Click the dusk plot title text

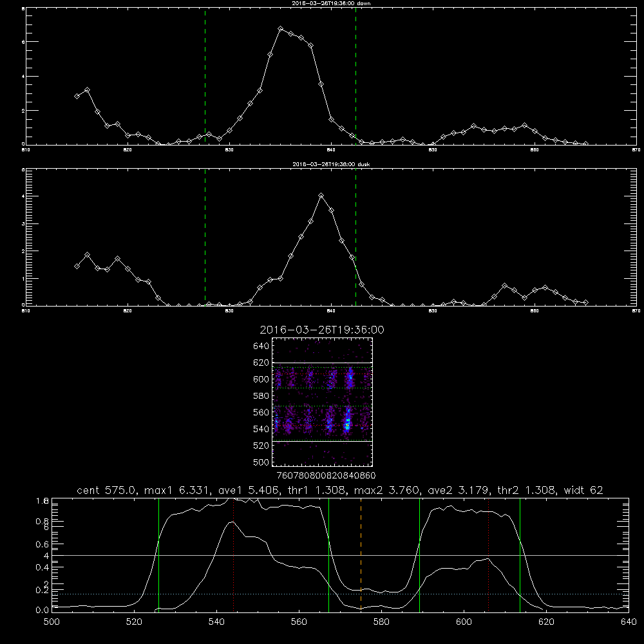(x=331, y=164)
